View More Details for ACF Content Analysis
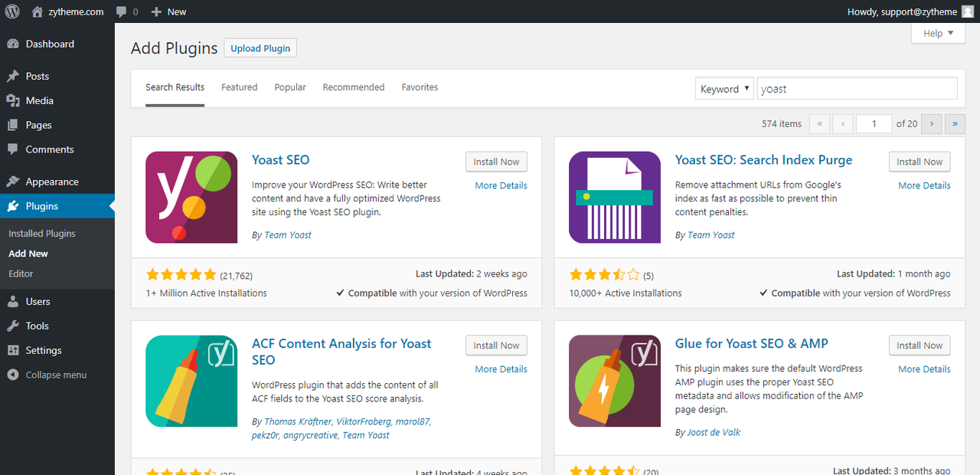The image size is (980, 475). pos(501,369)
